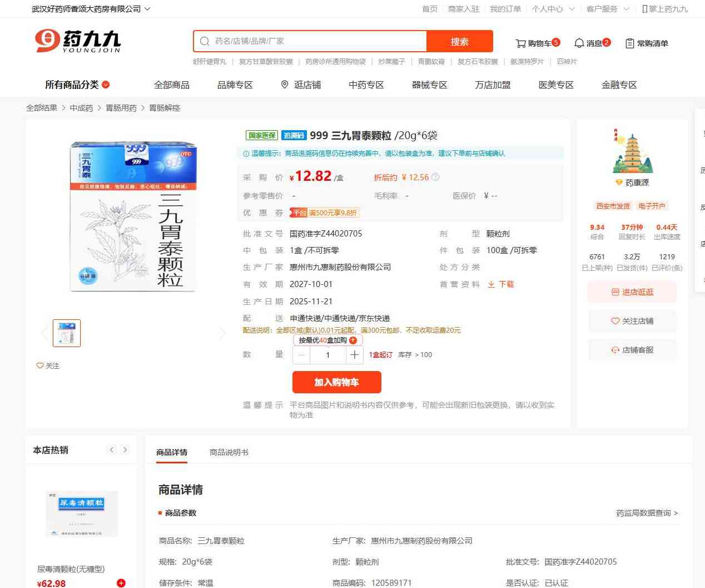The image size is (705, 588).
Task: Expand 个人中心 dropdown menu
Action: pos(552,9)
